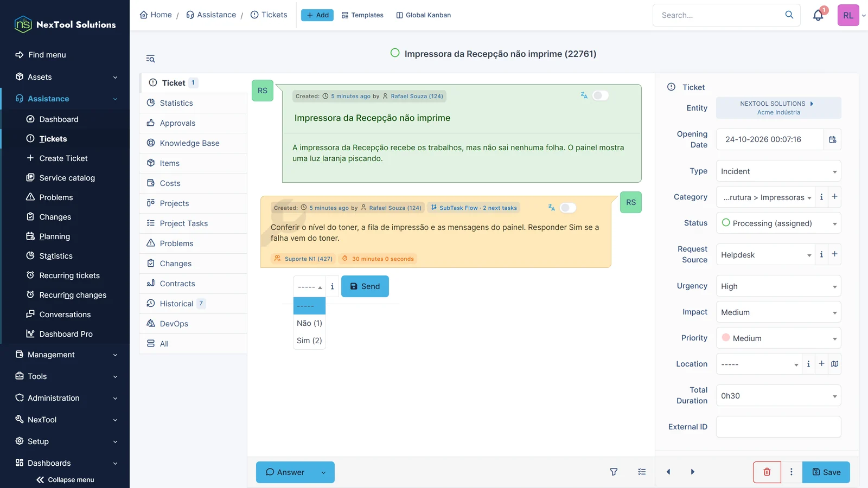
Task: Open the notifications bell
Action: click(818, 15)
